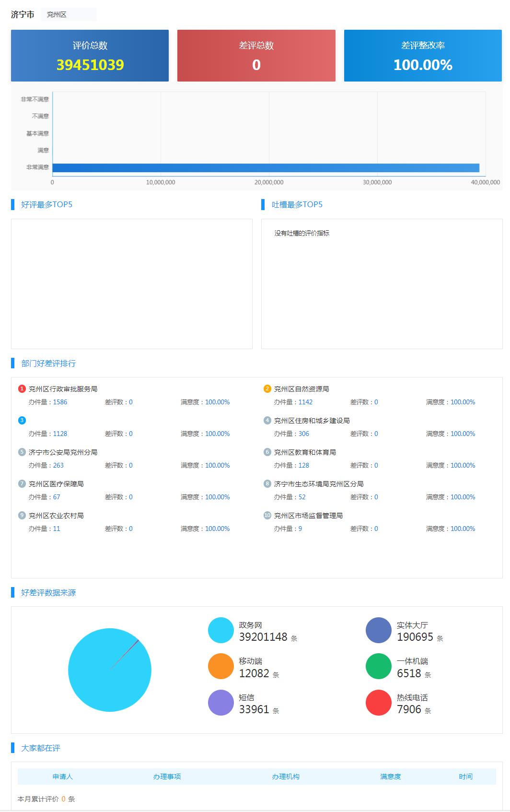
Task: Click the 非常满意 bar in chart
Action: (x=266, y=168)
